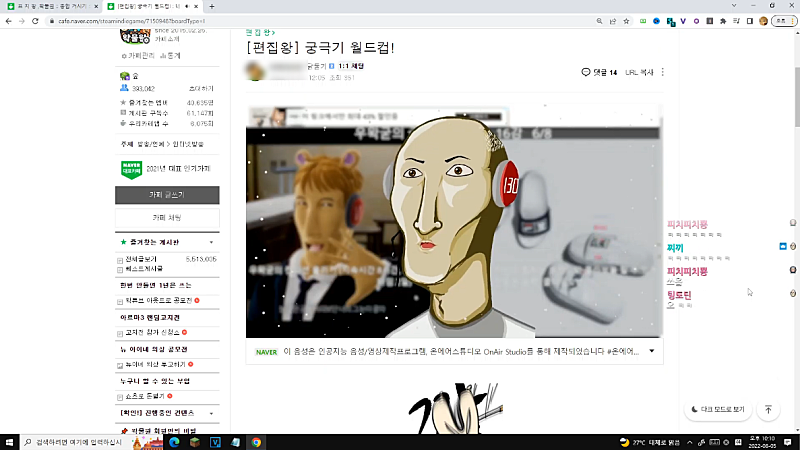Viewport: 800px width, 450px height.
Task: Click the 카페 글쓰기 button
Action: (167, 195)
